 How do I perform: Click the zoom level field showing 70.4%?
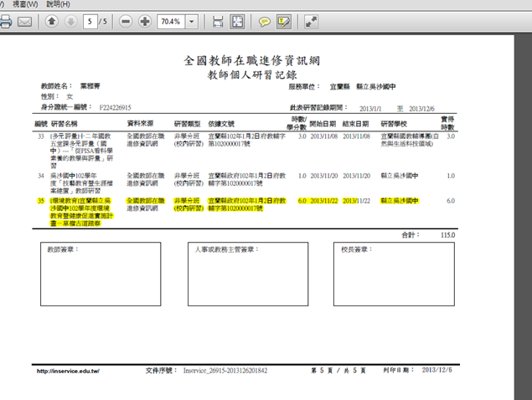click(x=171, y=21)
